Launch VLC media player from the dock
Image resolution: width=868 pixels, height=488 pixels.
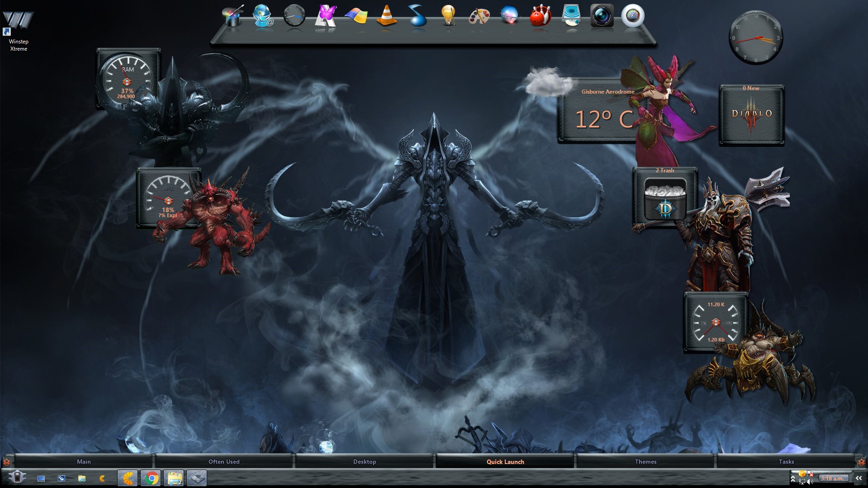click(387, 16)
